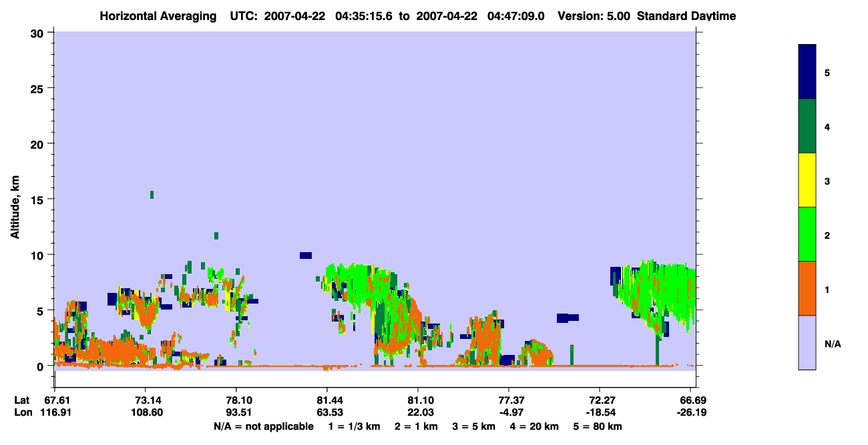868x445 pixels.
Task: Click the 'Lat' row label
Action: click(23, 400)
